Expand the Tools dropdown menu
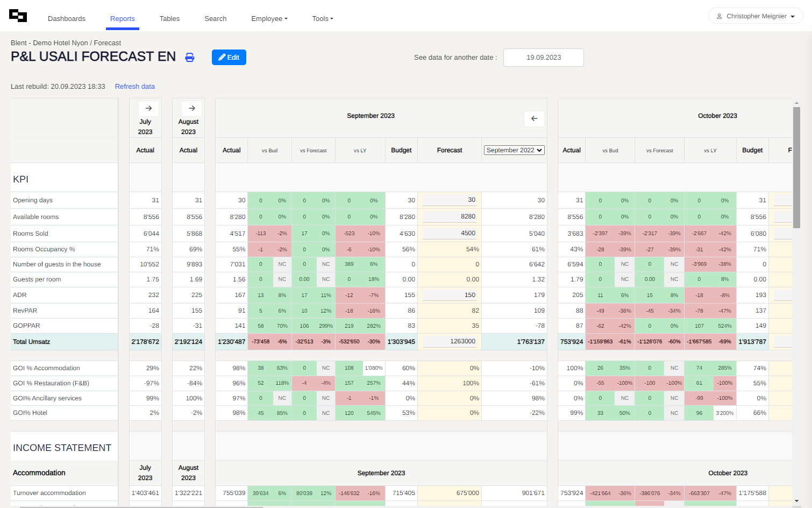Viewport: 812px width, 508px height. (323, 19)
